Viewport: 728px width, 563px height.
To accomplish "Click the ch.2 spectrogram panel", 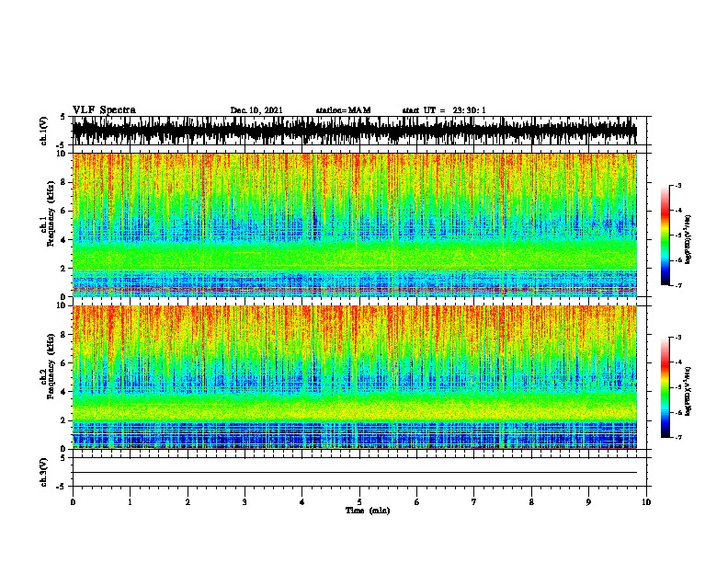I will pyautogui.click(x=355, y=377).
